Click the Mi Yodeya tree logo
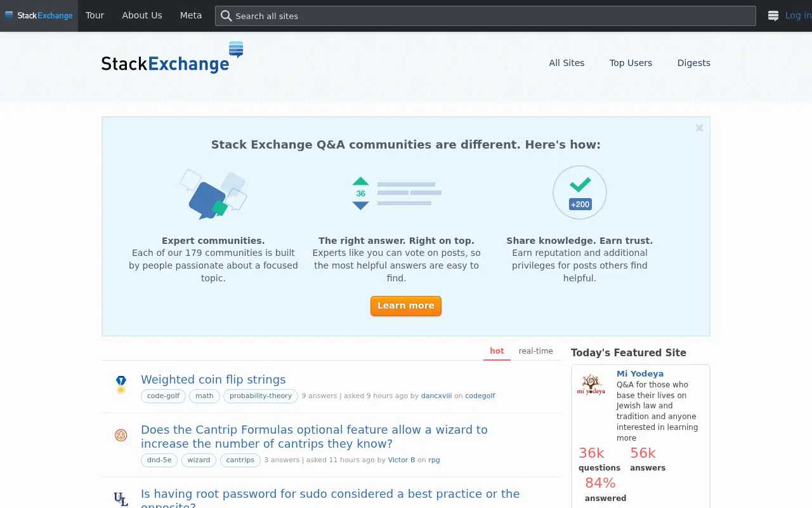Image resolution: width=812 pixels, height=508 pixels. 591,385
